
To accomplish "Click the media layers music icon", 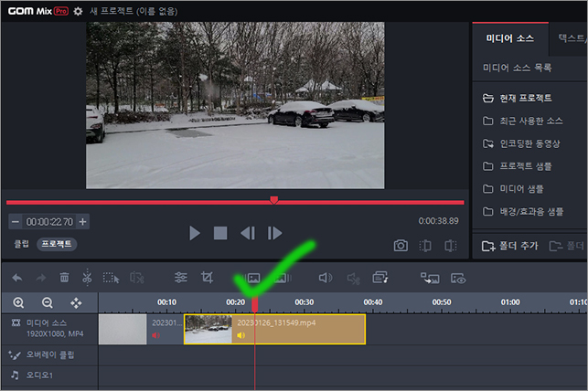I will [380, 278].
